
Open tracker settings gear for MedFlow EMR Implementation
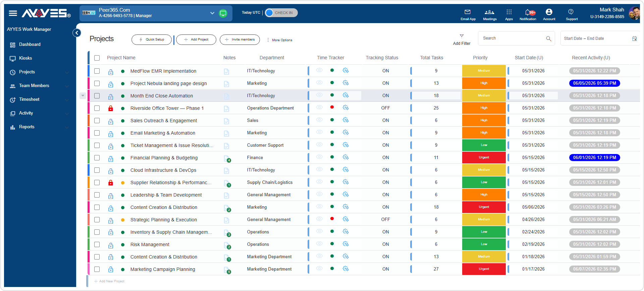tap(346, 70)
